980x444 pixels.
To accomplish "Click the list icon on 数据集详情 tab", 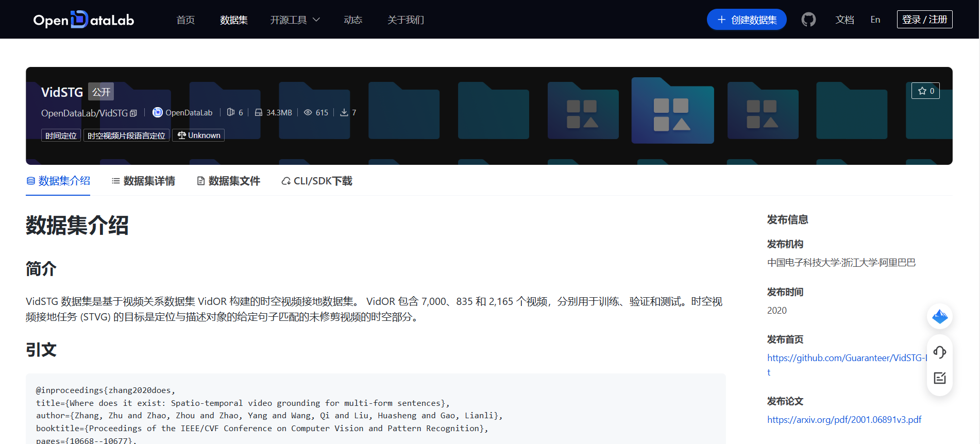I will 116,181.
